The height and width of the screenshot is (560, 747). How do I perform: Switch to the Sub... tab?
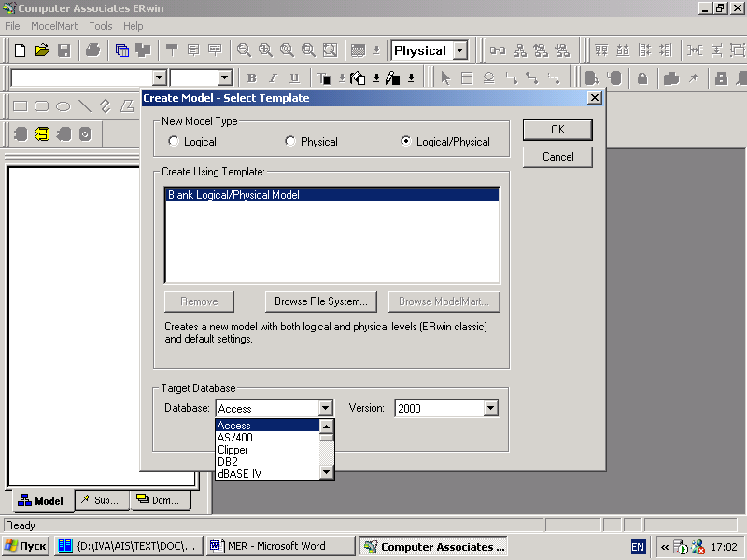pyautogui.click(x=102, y=500)
